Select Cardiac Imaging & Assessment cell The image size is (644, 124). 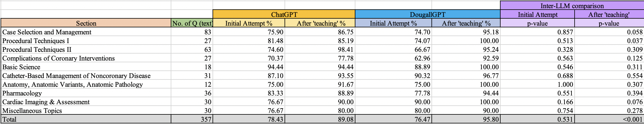[x=46, y=102]
